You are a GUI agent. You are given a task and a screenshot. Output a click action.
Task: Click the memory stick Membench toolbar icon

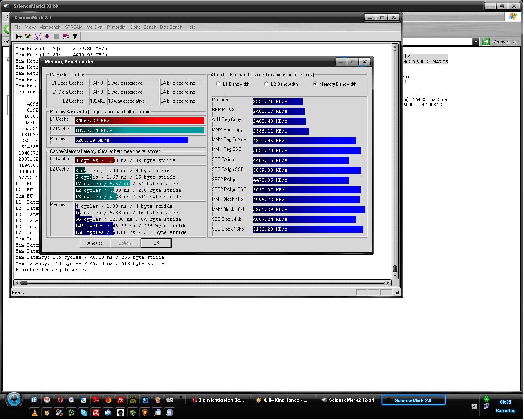coord(28,36)
